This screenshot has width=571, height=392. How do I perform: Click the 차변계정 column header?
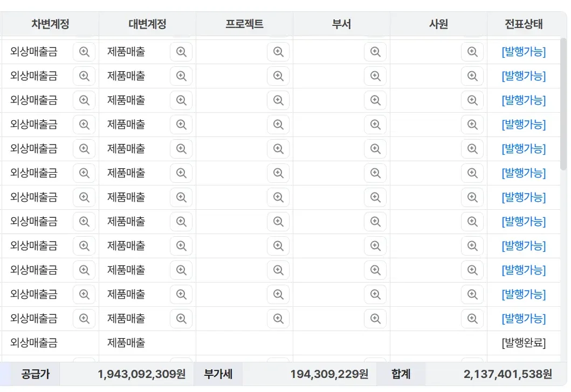pos(50,23)
